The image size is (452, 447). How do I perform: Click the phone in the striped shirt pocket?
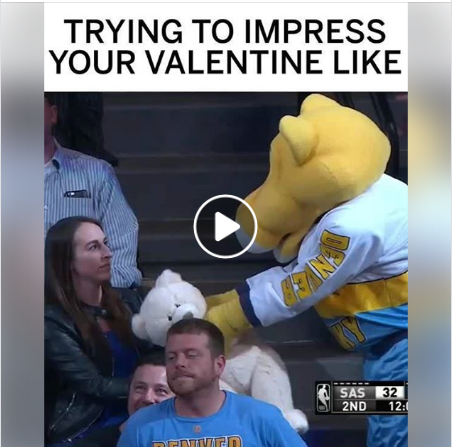point(77,193)
